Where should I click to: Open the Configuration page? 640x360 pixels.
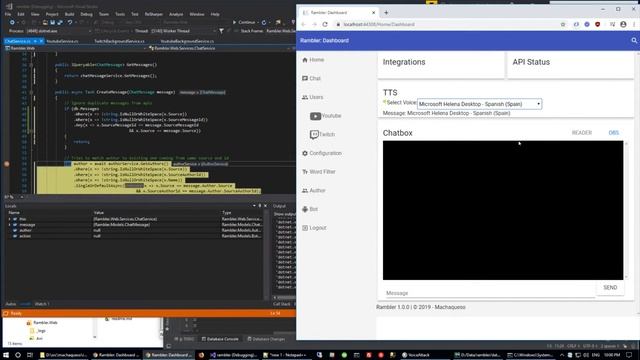point(322,153)
